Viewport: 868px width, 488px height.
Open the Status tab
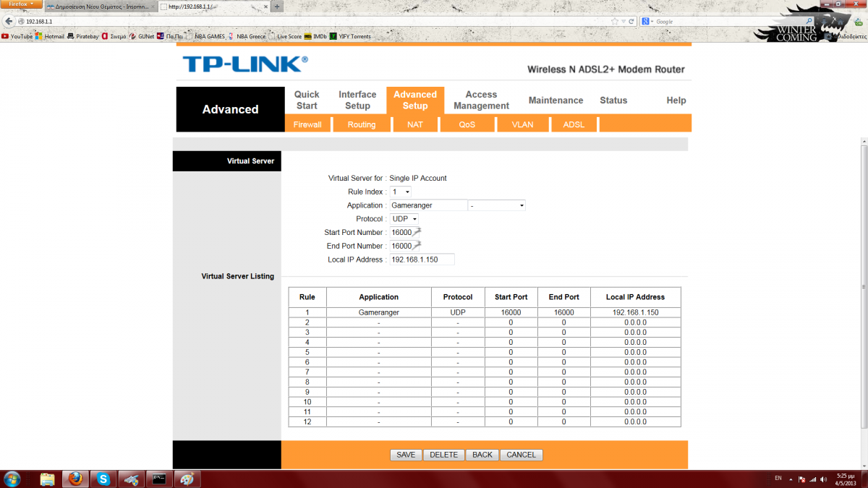click(x=613, y=100)
